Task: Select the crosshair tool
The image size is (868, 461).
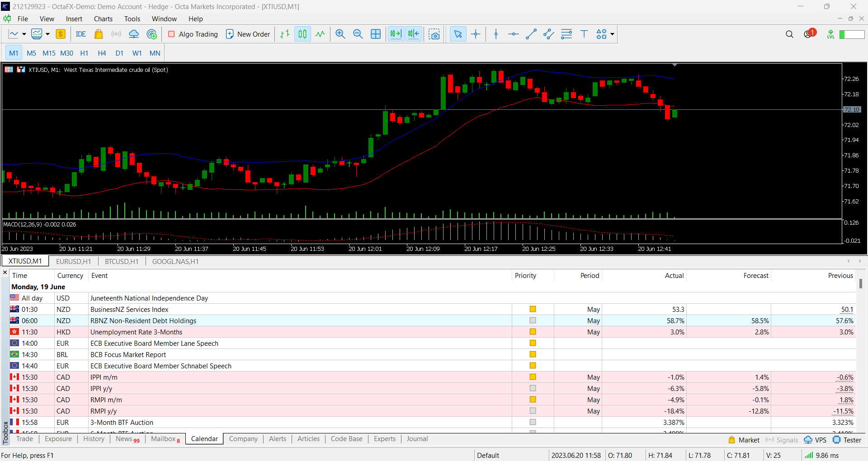Action: click(x=476, y=34)
